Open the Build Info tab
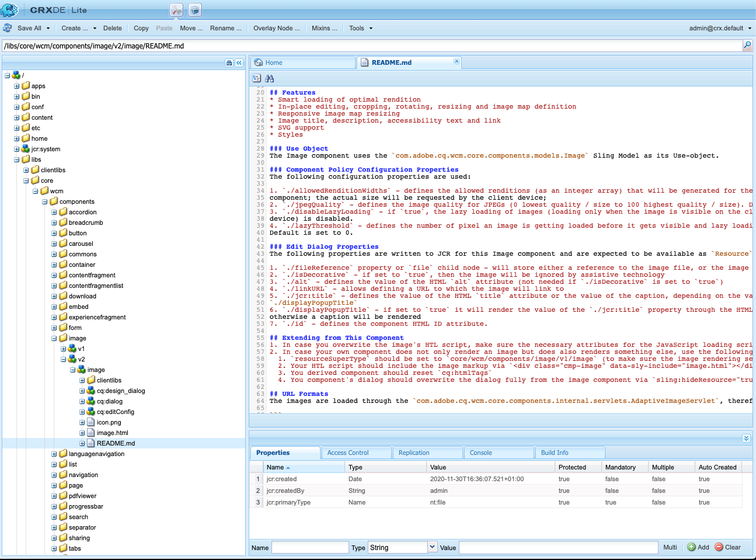 [570, 453]
